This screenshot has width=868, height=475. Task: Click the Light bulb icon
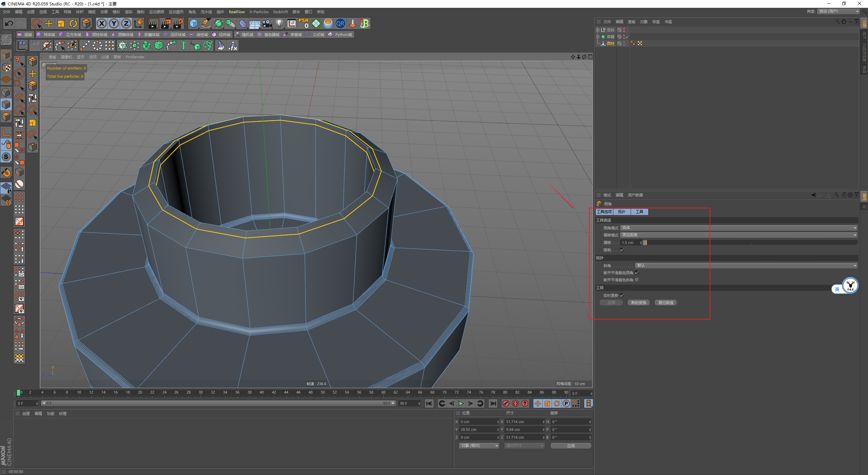(x=279, y=23)
